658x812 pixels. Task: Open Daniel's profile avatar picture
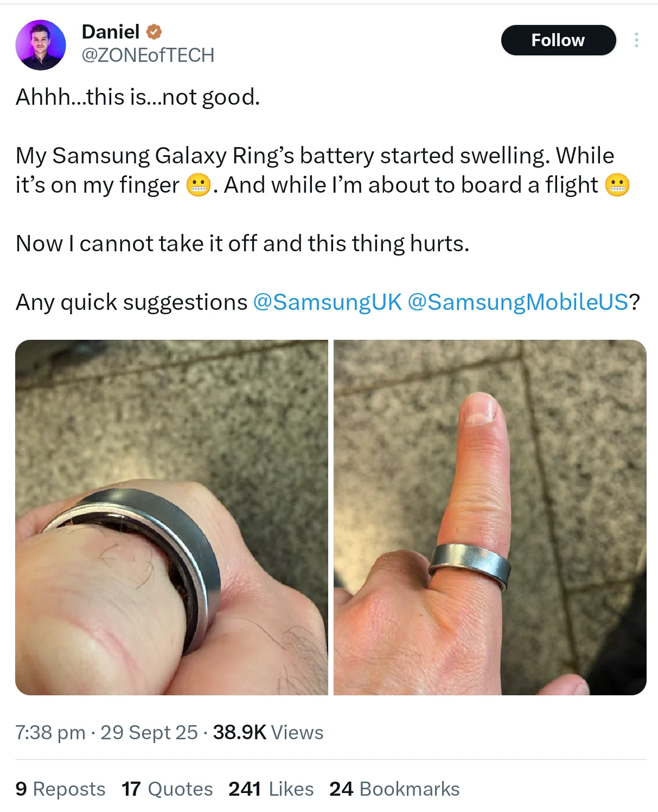pos(41,45)
